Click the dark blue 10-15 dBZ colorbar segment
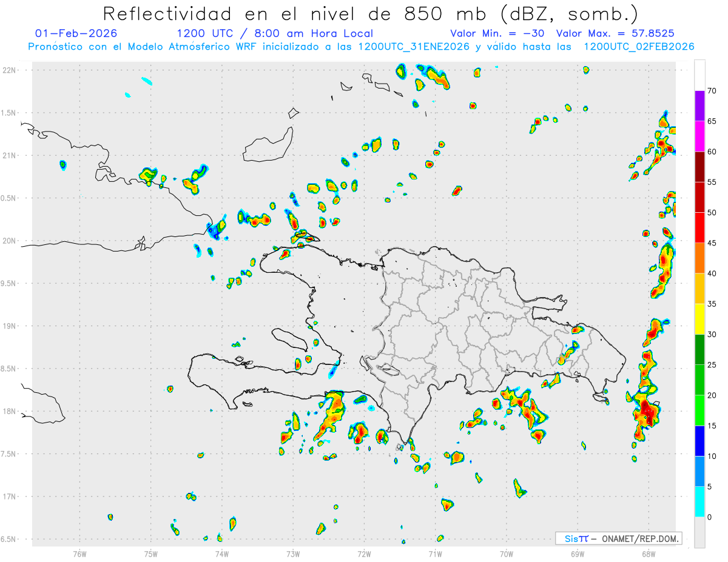The width and height of the screenshot is (728, 562). [x=699, y=441]
